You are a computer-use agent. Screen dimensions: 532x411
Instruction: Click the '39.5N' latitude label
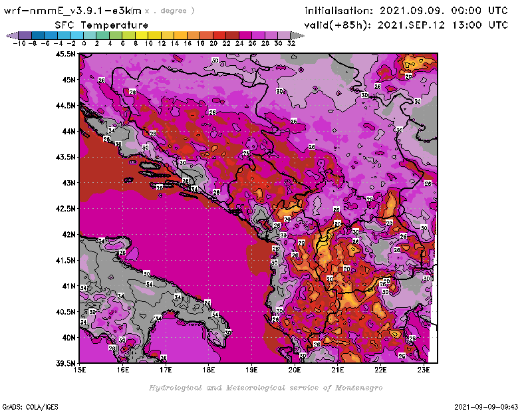tap(66, 363)
